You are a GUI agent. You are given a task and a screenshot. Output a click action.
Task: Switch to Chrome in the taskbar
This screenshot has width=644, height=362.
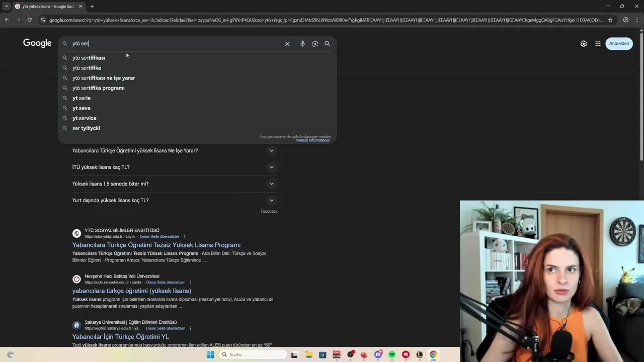pyautogui.click(x=433, y=354)
